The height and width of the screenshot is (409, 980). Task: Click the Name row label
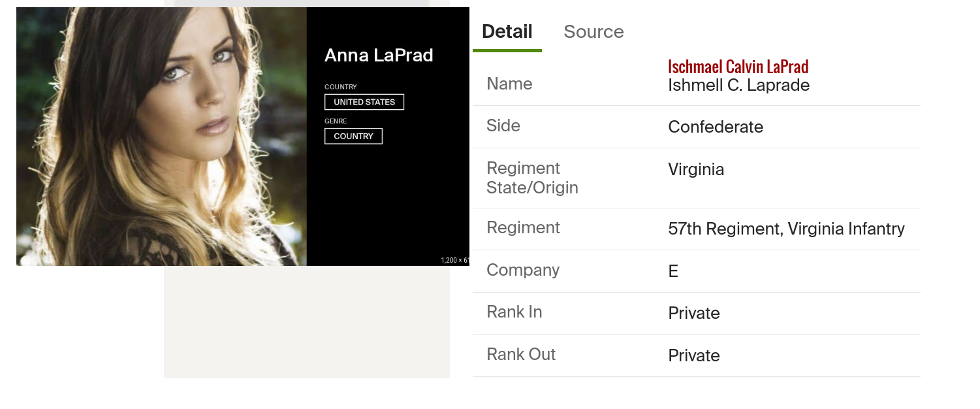[x=509, y=84]
